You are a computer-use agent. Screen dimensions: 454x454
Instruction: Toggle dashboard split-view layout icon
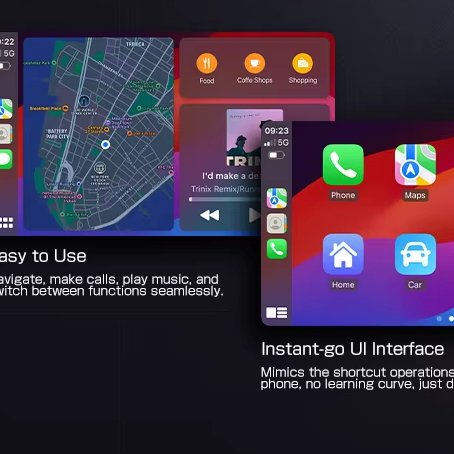[277, 313]
